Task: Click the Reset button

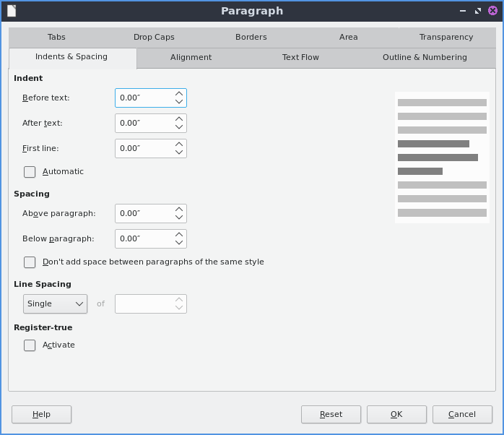Action: (331, 415)
